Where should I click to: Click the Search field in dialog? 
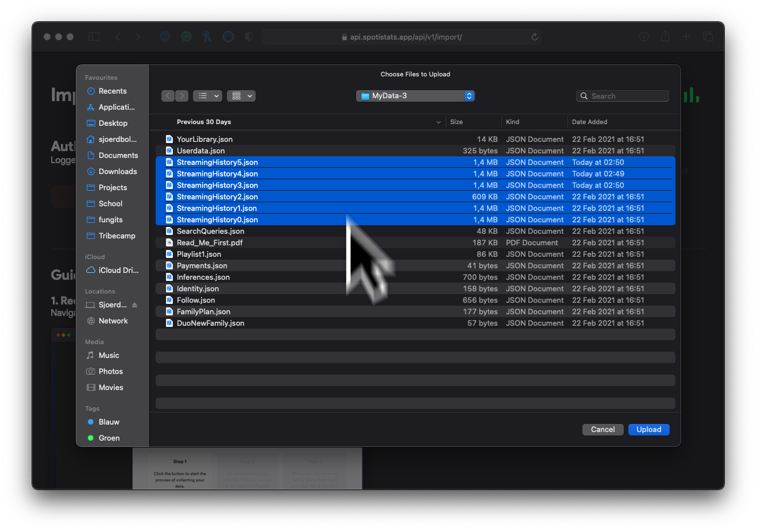(x=623, y=96)
